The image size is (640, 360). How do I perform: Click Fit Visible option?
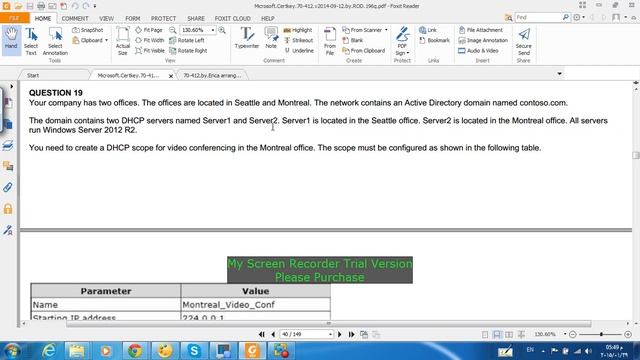coord(150,51)
